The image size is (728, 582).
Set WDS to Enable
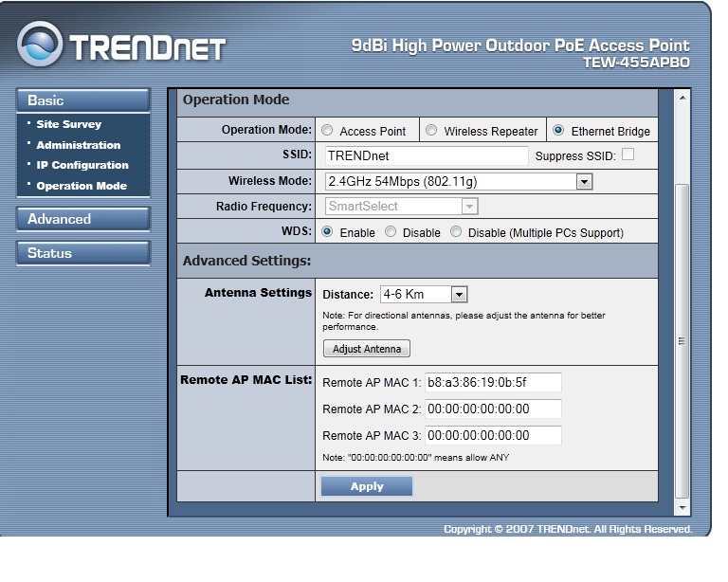pos(328,232)
